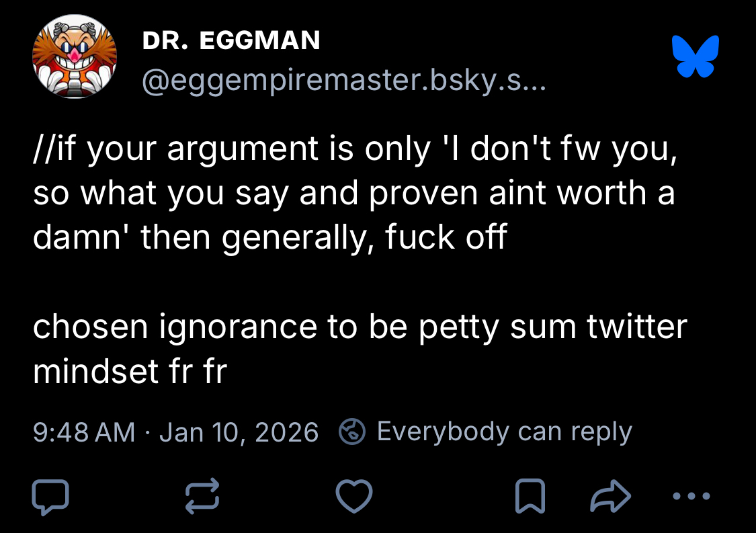
Task: Click the Jan 10, 2026 date
Action: tap(239, 432)
